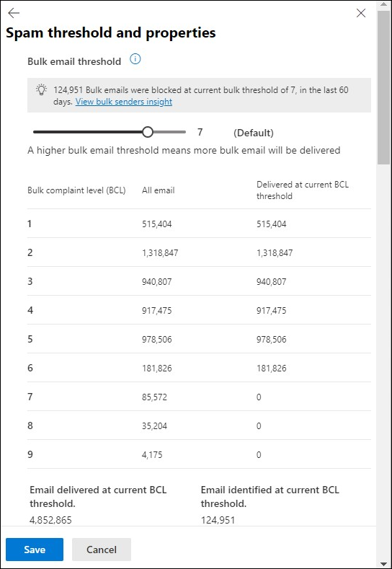The image size is (392, 569).
Task: Close the Spam threshold panel
Action: coord(361,14)
